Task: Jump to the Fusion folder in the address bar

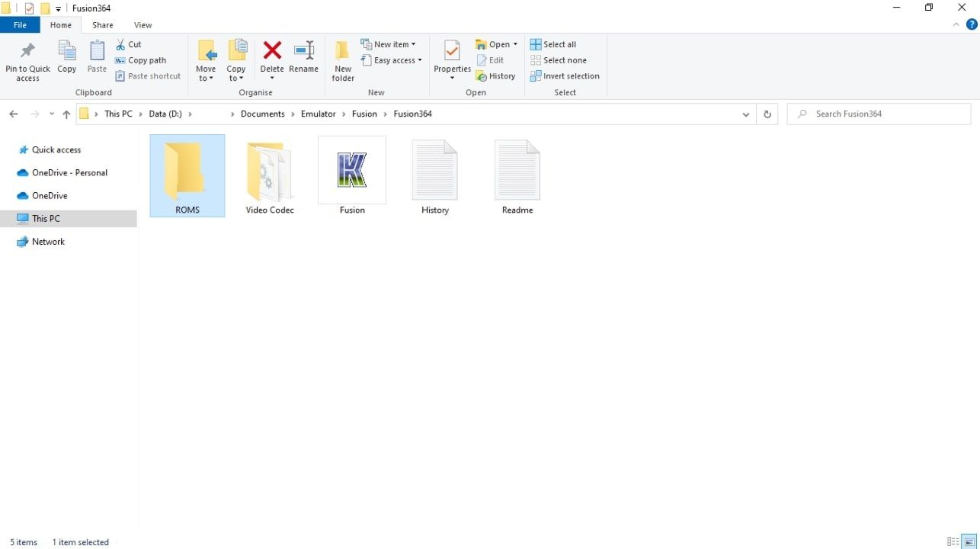Action: click(364, 114)
